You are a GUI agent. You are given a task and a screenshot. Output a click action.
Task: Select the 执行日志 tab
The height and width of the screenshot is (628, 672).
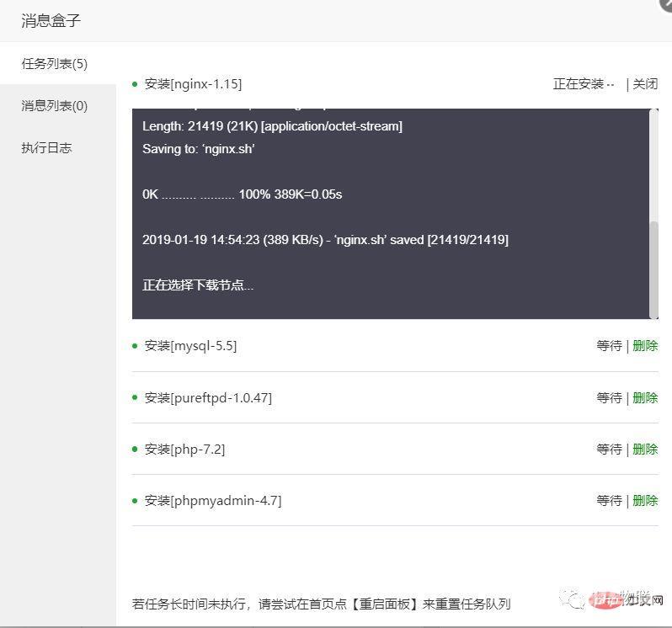[47, 148]
